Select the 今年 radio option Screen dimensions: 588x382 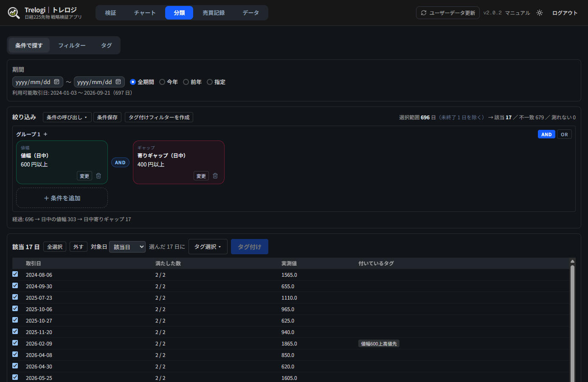(162, 82)
